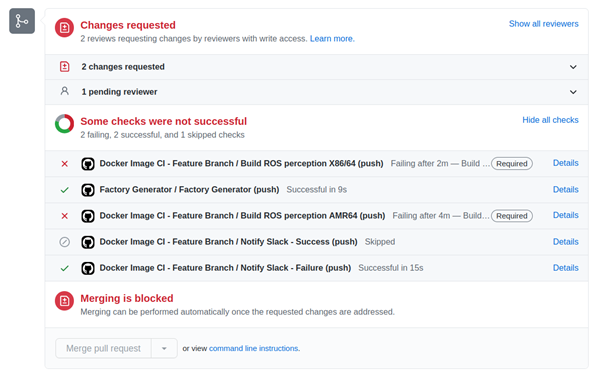Image resolution: width=602 pixels, height=373 pixels.
Task: Open Details for Factory Generator check
Action: tap(566, 190)
